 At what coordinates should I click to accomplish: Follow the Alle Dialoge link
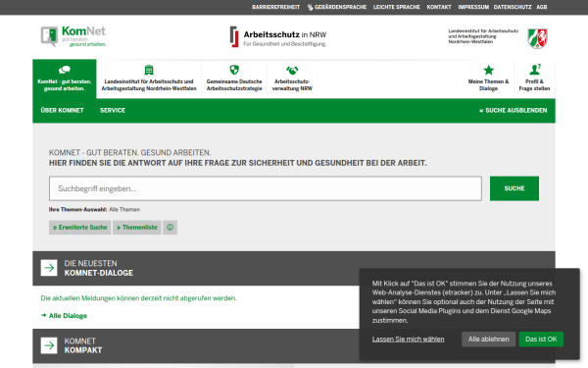64,316
